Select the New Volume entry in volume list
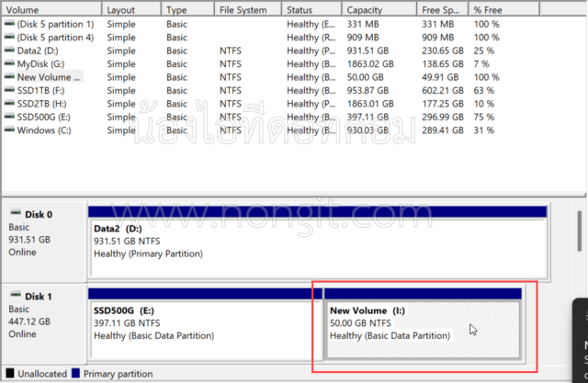This screenshot has height=383, width=588. tap(49, 77)
